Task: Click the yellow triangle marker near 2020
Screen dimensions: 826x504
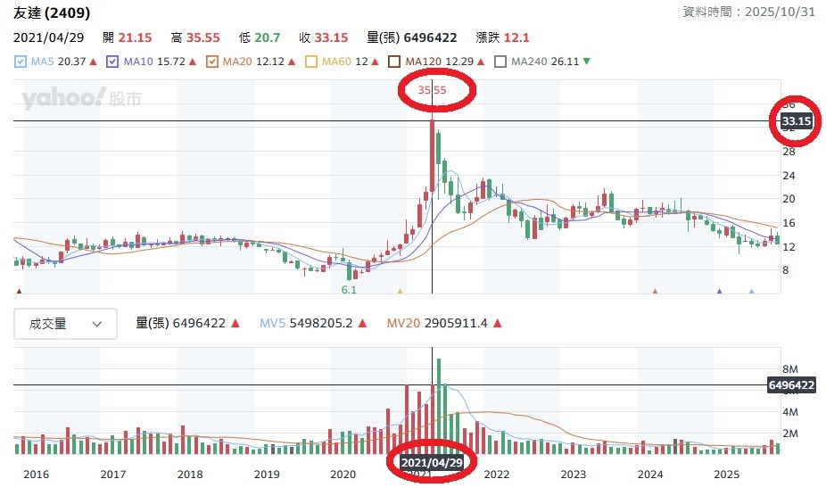Action: point(400,291)
